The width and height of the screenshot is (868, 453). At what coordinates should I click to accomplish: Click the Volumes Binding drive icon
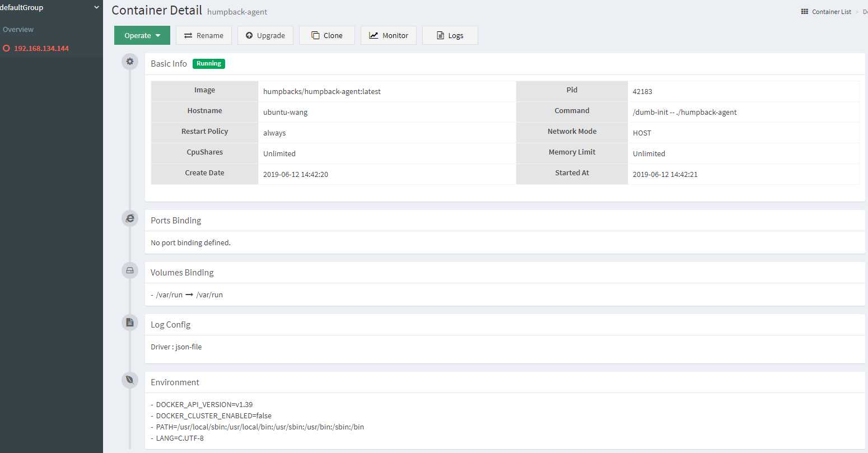tap(130, 270)
